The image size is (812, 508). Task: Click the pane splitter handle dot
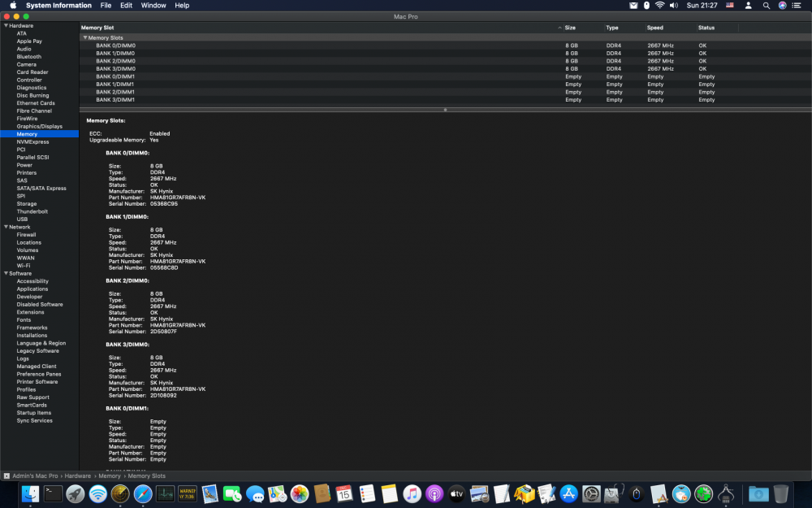click(445, 110)
